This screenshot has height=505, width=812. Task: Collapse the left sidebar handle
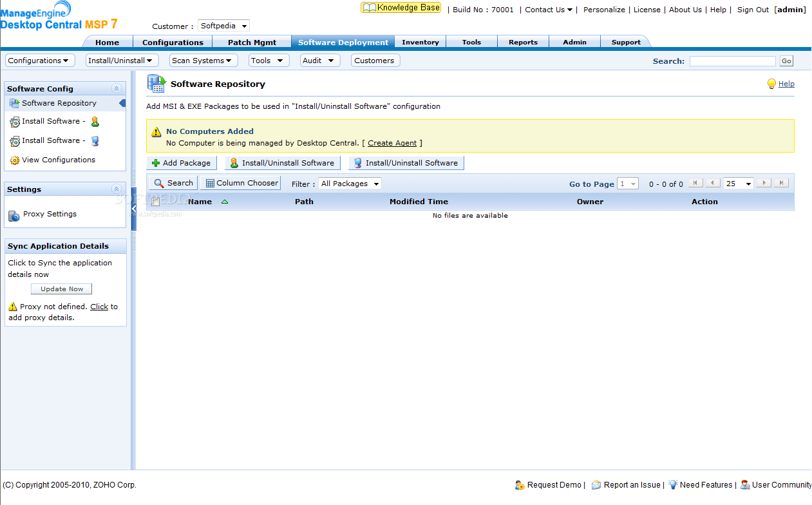(x=134, y=209)
